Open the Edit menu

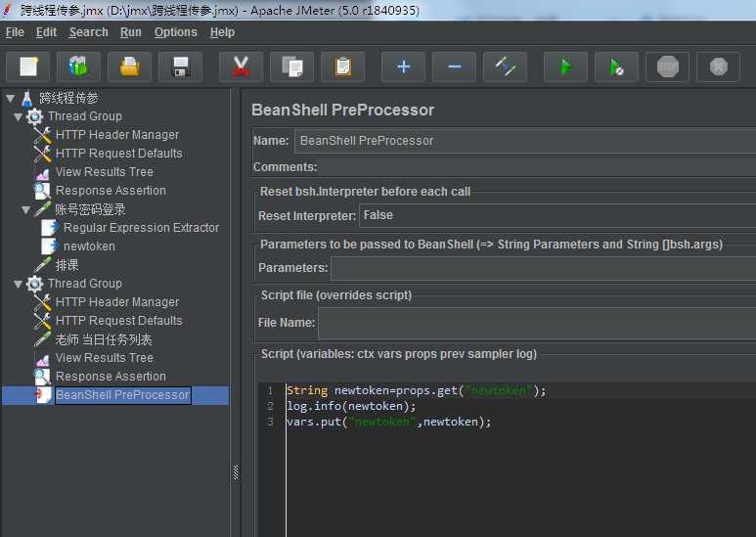click(x=46, y=32)
